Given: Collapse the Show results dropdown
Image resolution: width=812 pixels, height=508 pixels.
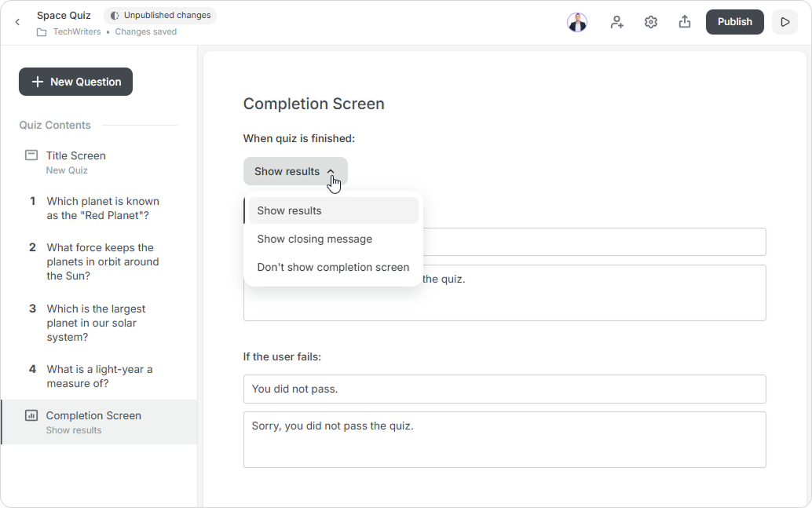Looking at the screenshot, I should (x=295, y=171).
